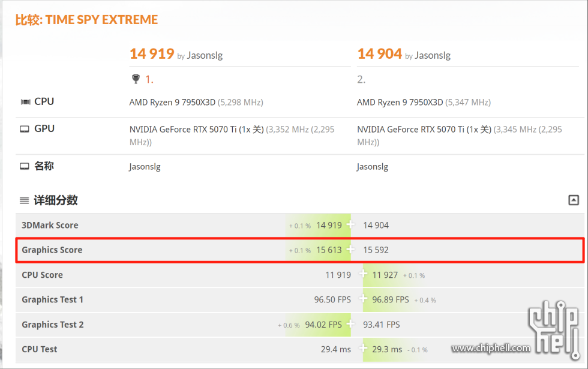Viewport: 588px width, 369px height.
Task: Click the 15 592 graphics score value
Action: (376, 250)
